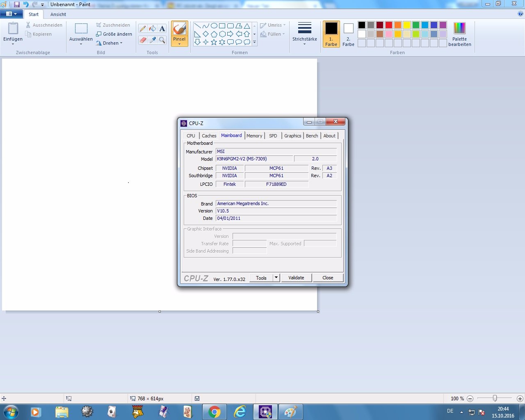The image size is (525, 420).
Task: Show hidden tray icons arrow
Action: (x=461, y=412)
